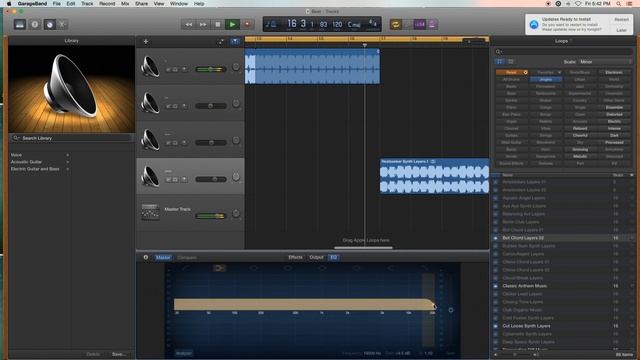Open the Editors scissors button

point(62,24)
